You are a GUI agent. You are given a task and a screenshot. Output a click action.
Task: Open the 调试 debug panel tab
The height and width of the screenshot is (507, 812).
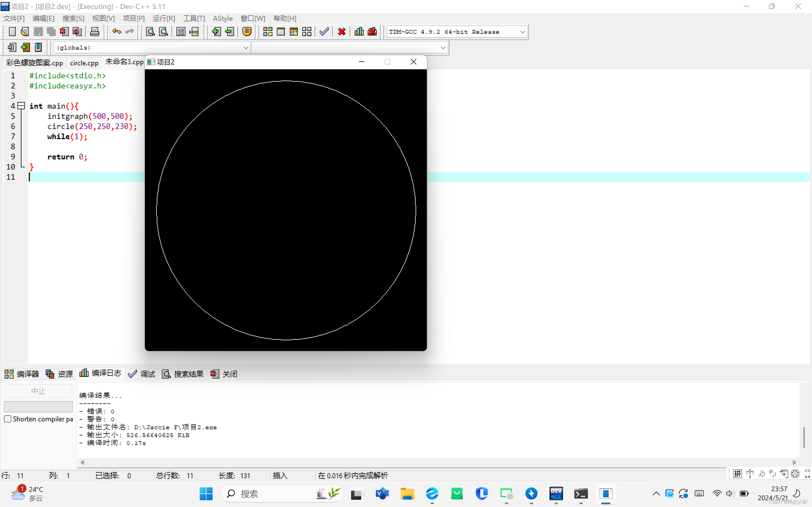point(142,374)
